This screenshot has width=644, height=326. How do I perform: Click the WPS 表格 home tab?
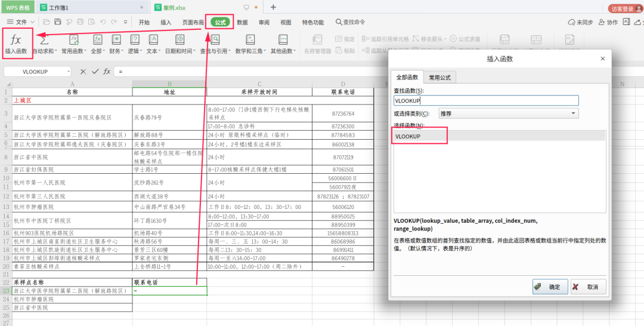(x=18, y=7)
